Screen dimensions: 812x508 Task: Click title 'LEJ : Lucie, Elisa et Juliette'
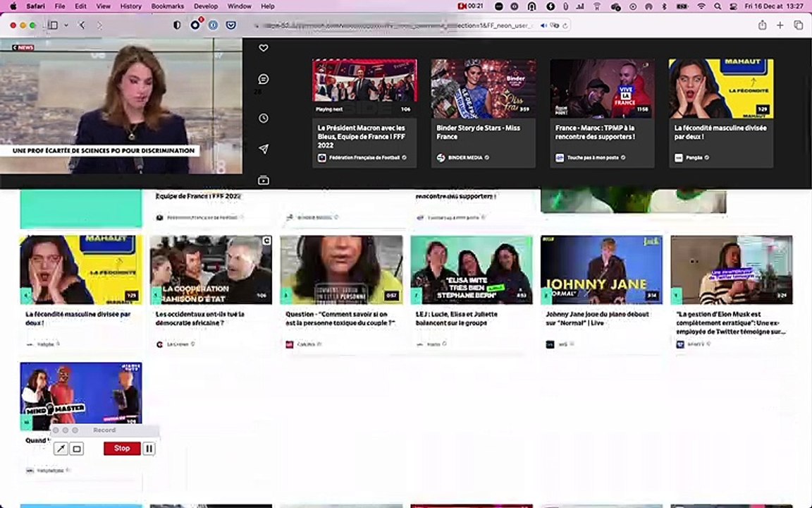[x=456, y=318]
